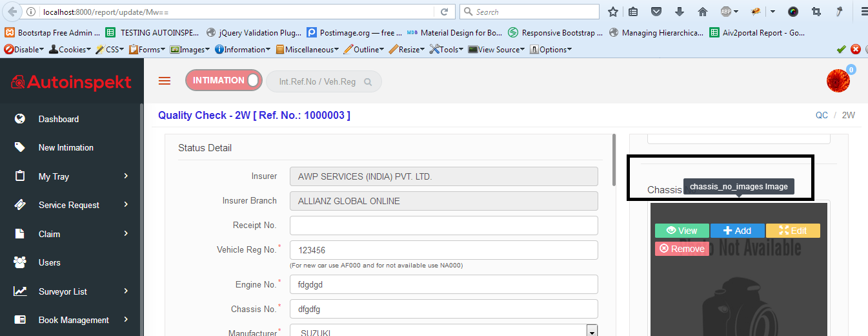868x336 pixels.
Task: Expand the Service Request submenu
Action: 126,205
